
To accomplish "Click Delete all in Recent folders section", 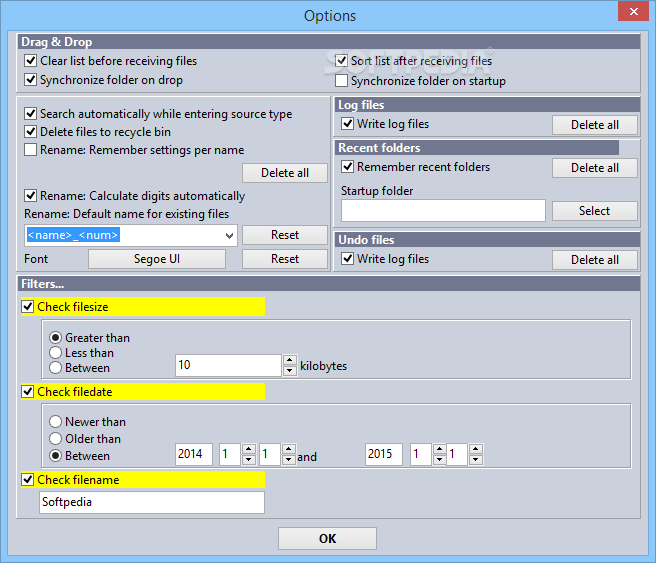I will pyautogui.click(x=595, y=168).
